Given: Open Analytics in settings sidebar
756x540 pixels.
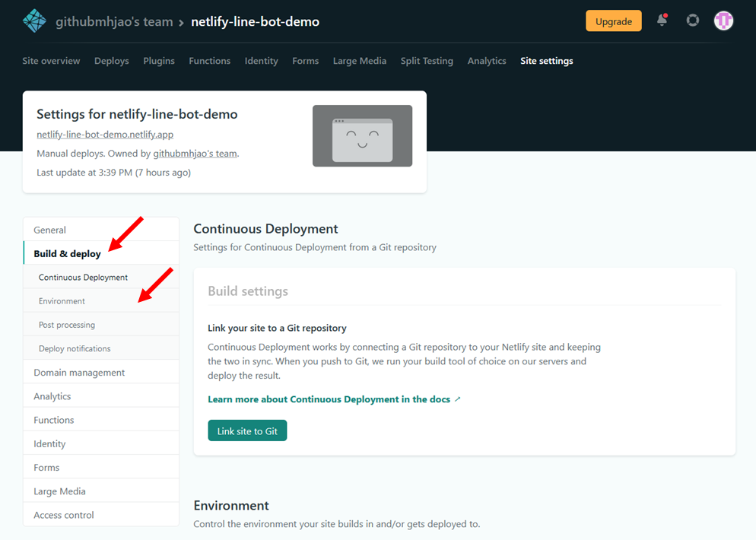Looking at the screenshot, I should point(101,395).
